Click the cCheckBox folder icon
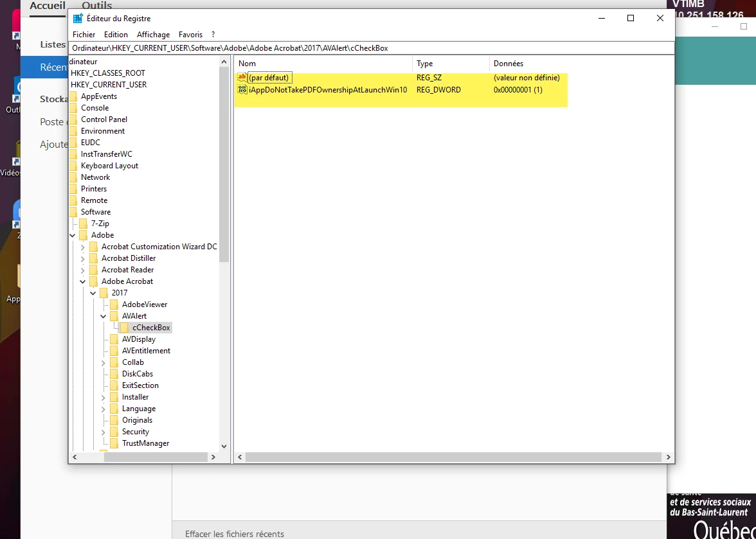 [124, 328]
